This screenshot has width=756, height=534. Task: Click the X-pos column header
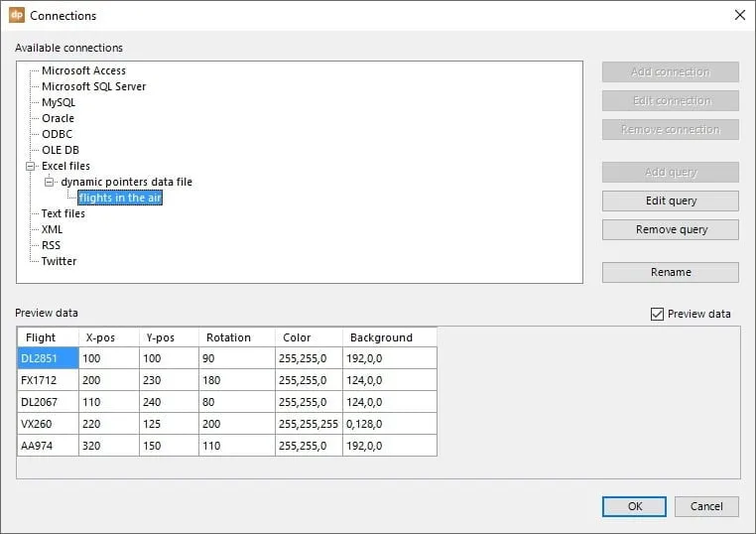point(109,337)
